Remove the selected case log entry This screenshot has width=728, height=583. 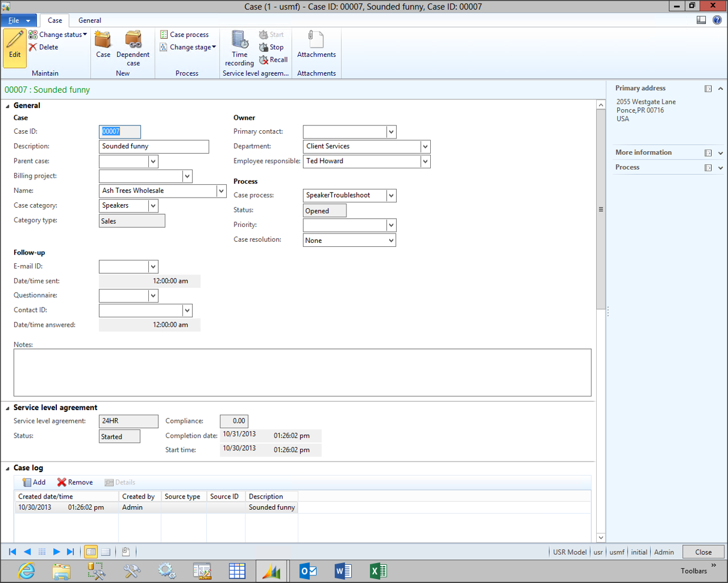click(x=75, y=483)
